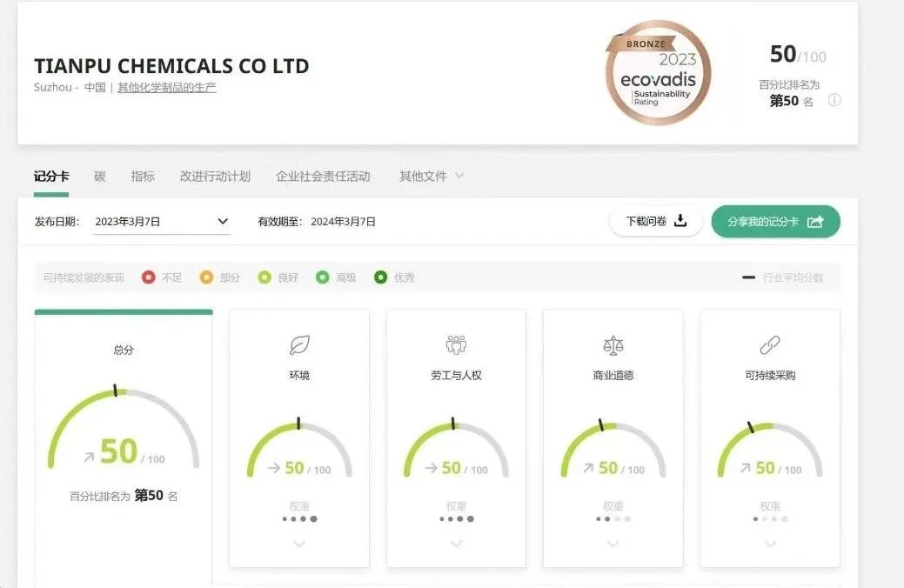Click the trend arrow in 商业道德 card
The image size is (904, 588).
click(588, 468)
